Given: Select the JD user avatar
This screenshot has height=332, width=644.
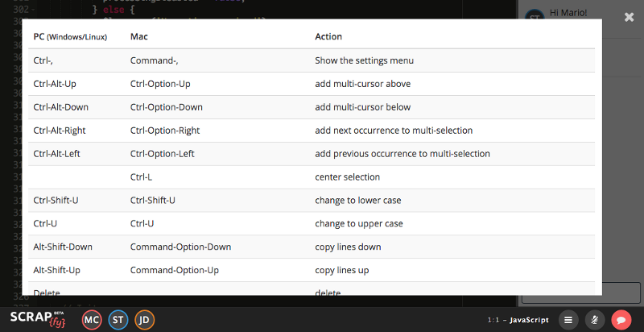Looking at the screenshot, I should pyautogui.click(x=145, y=320).
